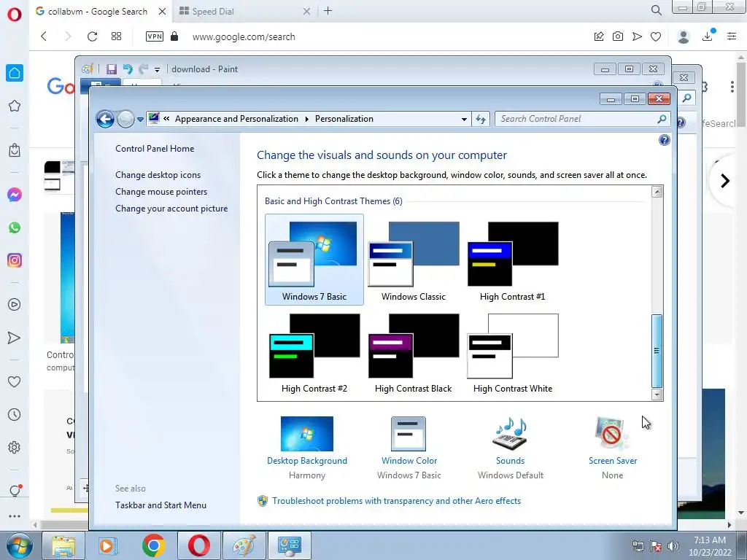Click Opera sidebar lightbulb tips icon

pyautogui.click(x=15, y=491)
